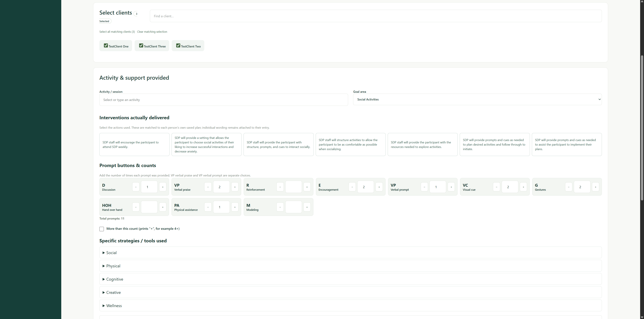644x319 pixels.
Task: Expand the Social strategies section
Action: (x=350, y=253)
